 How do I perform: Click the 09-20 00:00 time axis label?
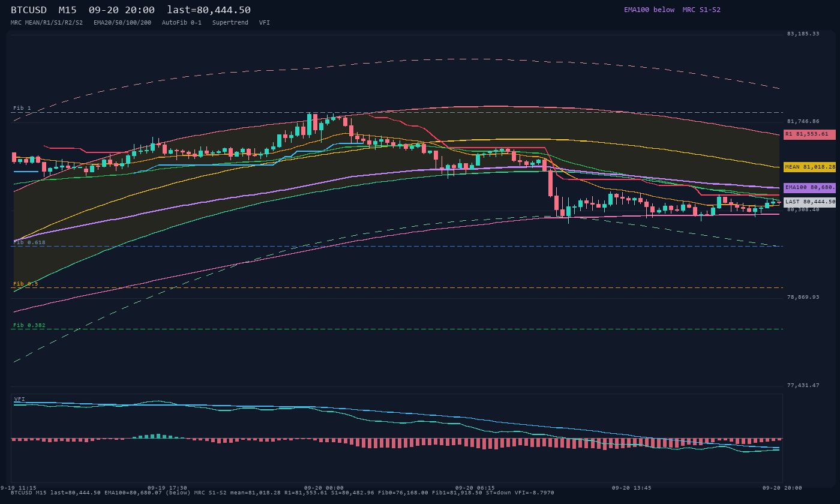pos(324,488)
